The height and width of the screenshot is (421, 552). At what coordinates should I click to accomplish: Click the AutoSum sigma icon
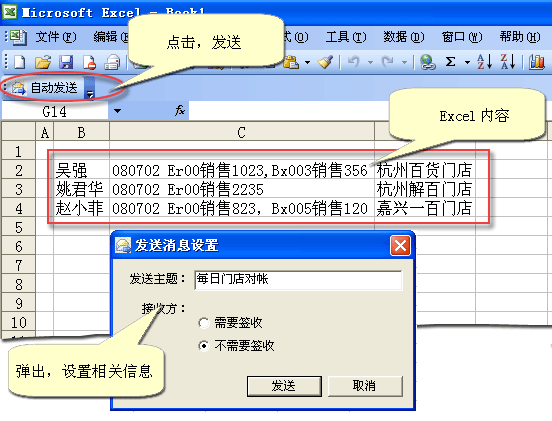click(x=450, y=62)
